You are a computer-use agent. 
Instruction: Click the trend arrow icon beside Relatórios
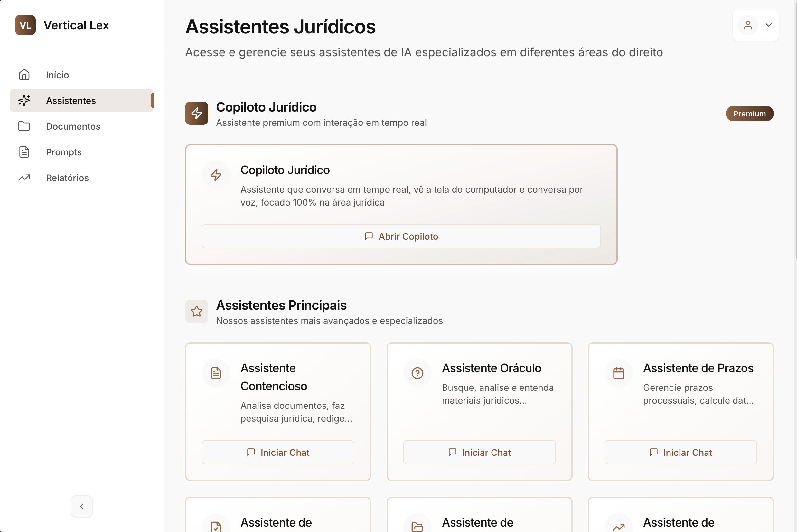[24, 178]
